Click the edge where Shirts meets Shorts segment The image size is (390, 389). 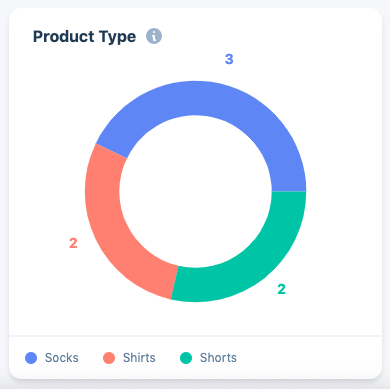pyautogui.click(x=175, y=282)
